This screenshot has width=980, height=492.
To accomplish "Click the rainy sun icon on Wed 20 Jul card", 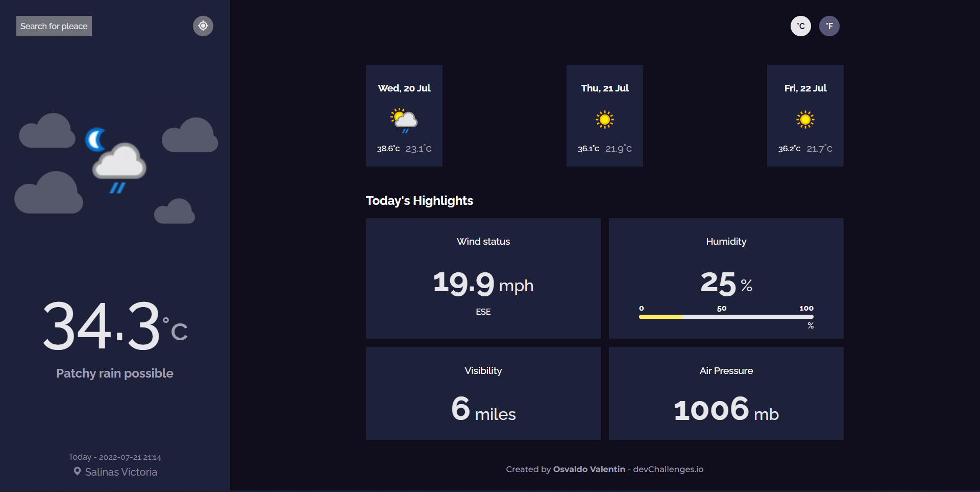I will coord(404,119).
